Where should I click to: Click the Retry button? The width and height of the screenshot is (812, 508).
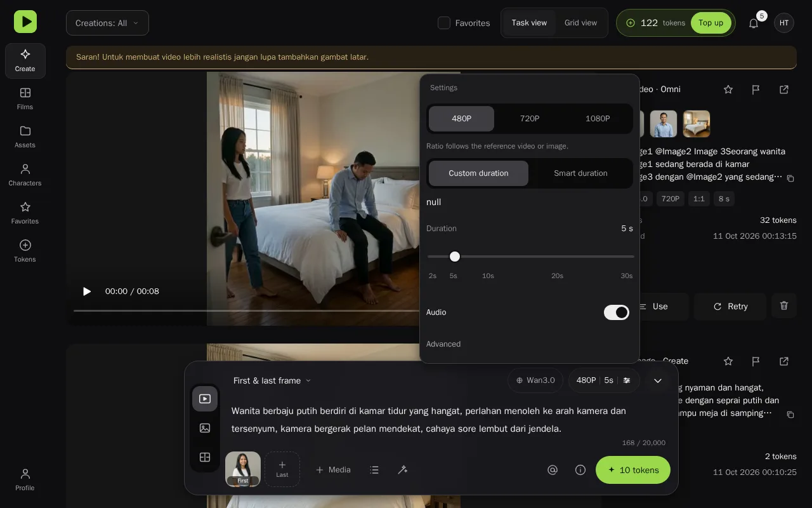pos(730,306)
